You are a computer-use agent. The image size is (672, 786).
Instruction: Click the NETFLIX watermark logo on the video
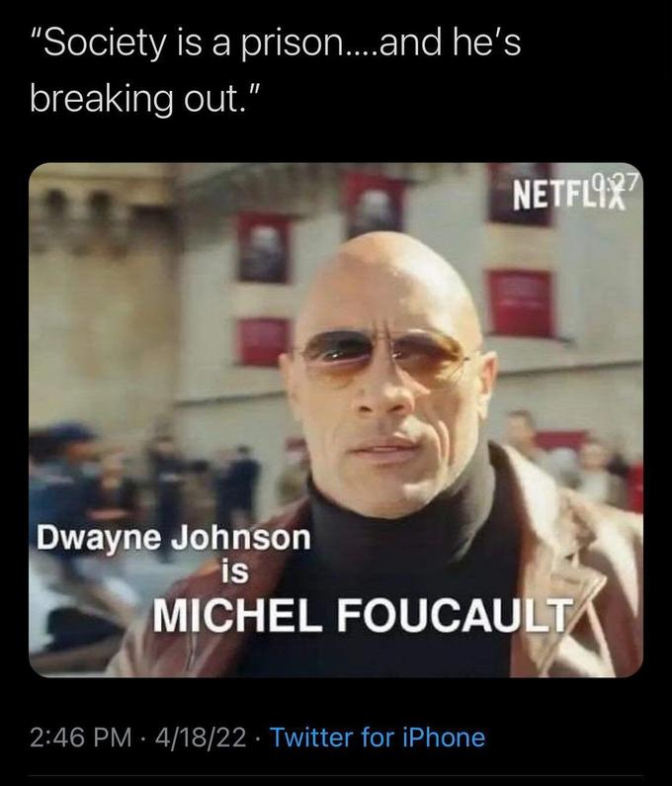click(569, 197)
